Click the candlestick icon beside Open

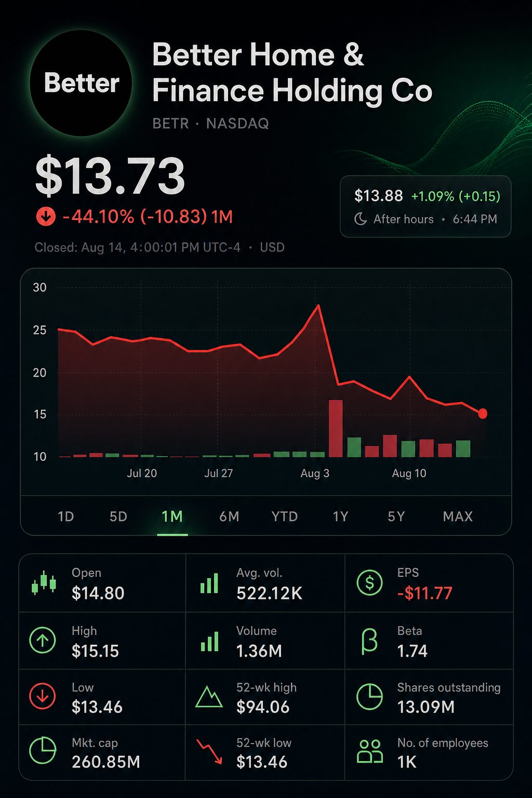[44, 583]
